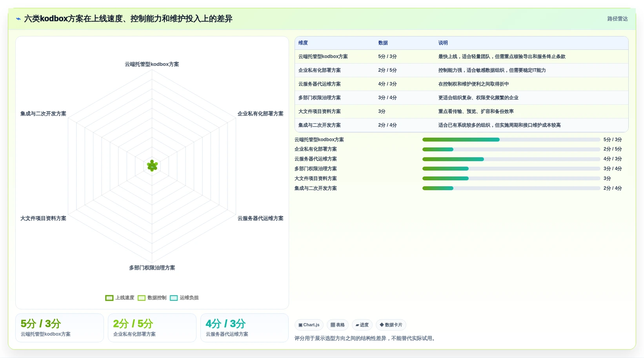Toggle the 运维负担 legend swatch
The width and height of the screenshot is (644, 358).
click(174, 298)
